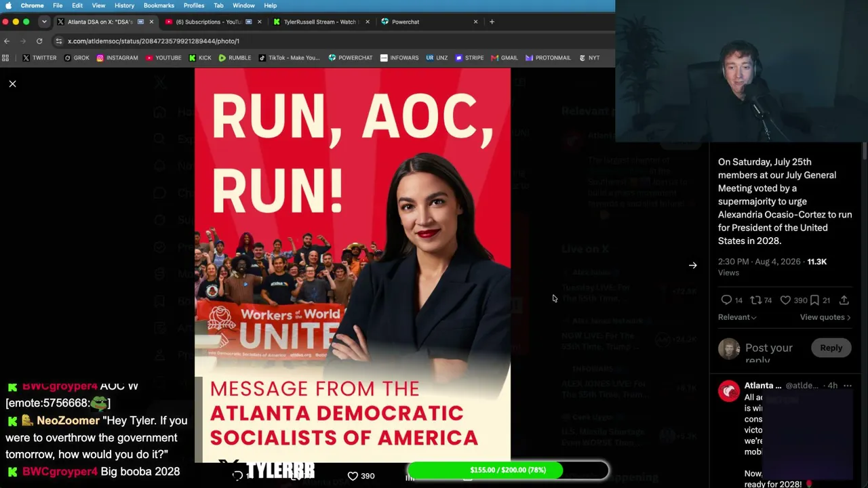Click the repost icon with 74 reposts
Image resolution: width=868 pixels, height=488 pixels.
point(755,300)
